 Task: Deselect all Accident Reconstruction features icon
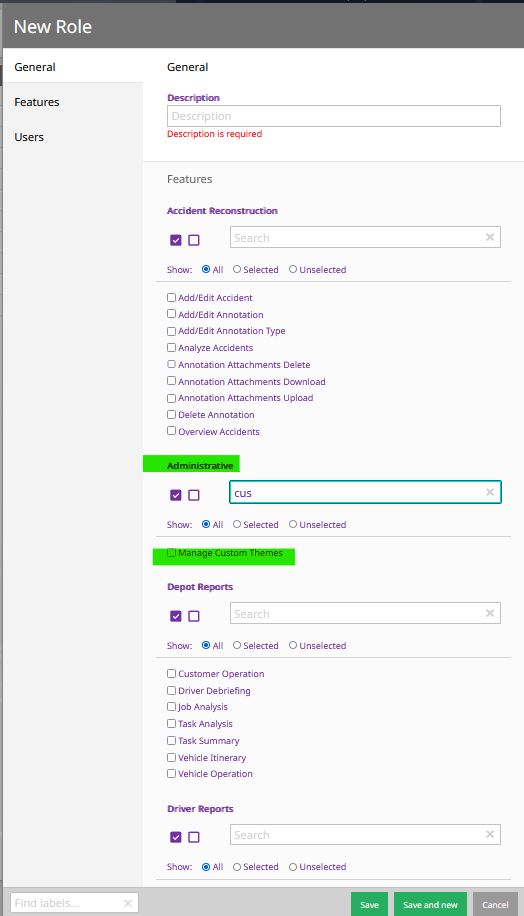click(194, 240)
